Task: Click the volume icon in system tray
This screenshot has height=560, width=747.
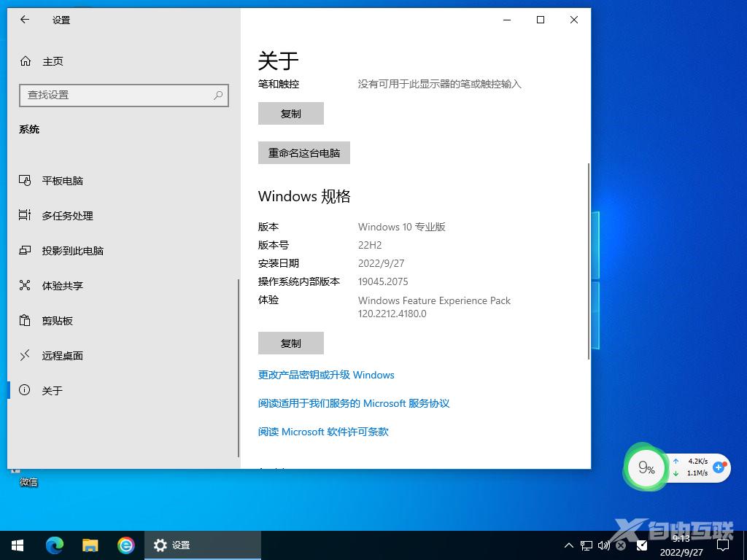Action: pos(603,545)
